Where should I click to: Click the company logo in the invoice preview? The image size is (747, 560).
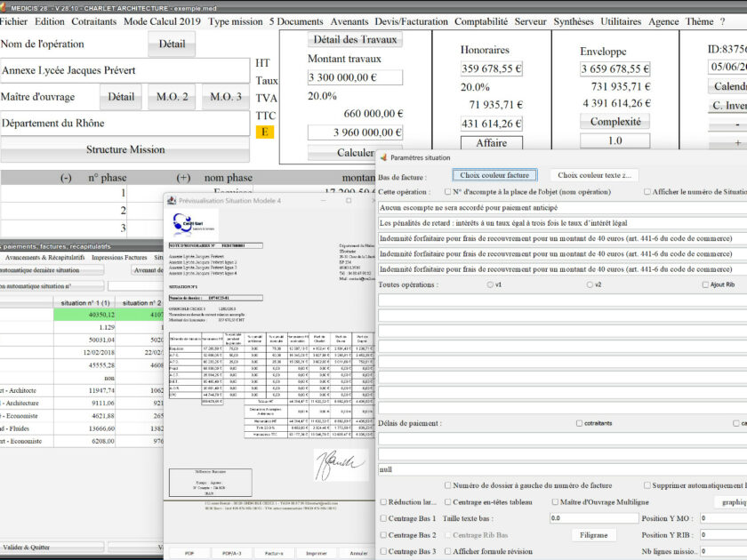pos(195,224)
